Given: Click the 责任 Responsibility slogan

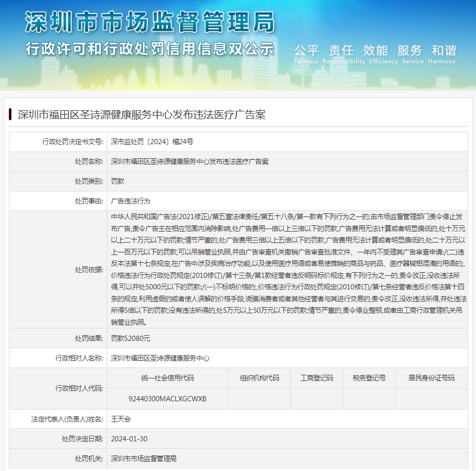Looking at the screenshot, I should click(343, 54).
